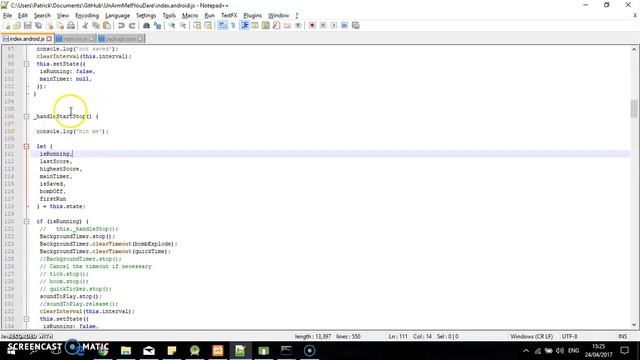
Task: Redo the edit via toolbar arrow
Action: pyautogui.click(x=132, y=26)
